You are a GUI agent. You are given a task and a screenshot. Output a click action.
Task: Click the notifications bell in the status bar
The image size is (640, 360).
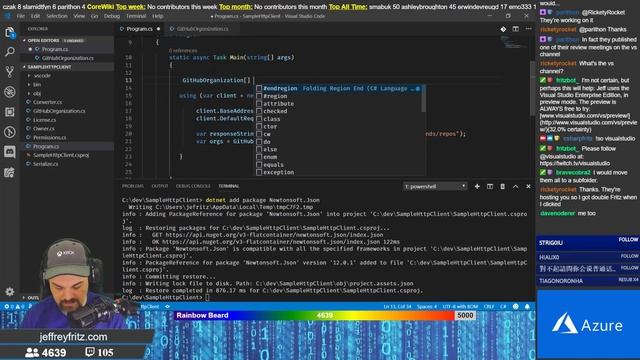527,307
